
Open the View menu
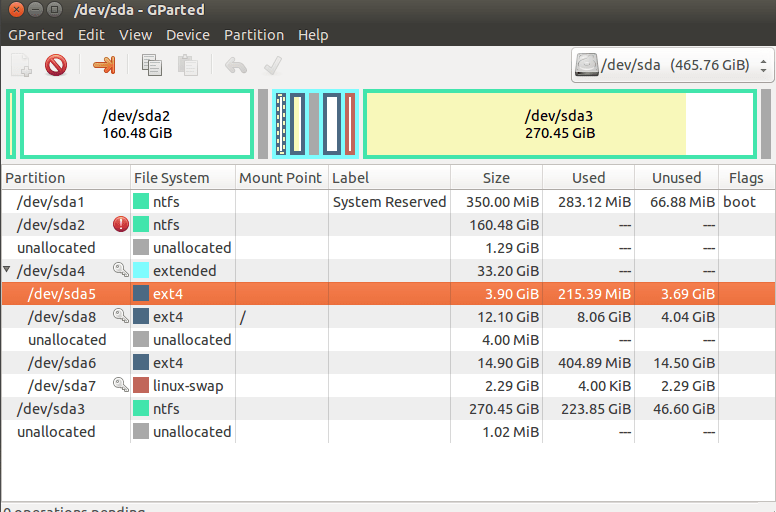[x=135, y=35]
